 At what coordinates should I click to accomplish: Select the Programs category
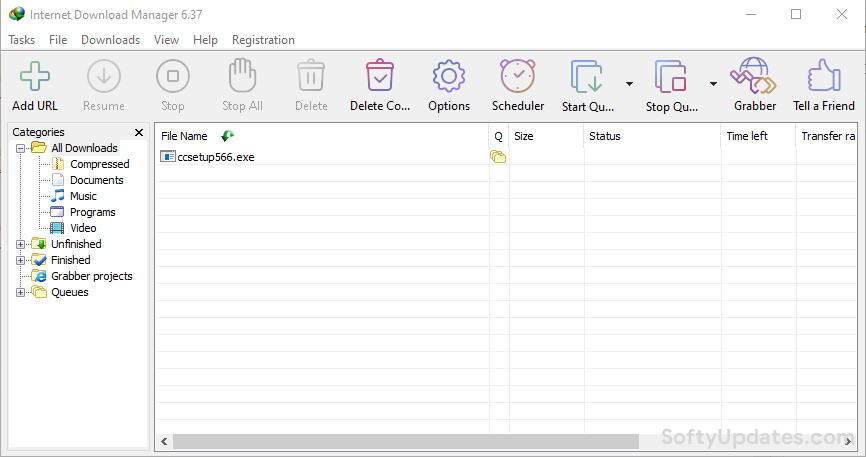tap(93, 212)
